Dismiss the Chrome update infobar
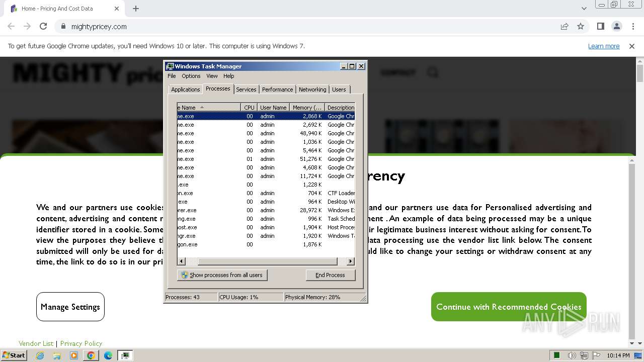The height and width of the screenshot is (362, 644). click(632, 46)
